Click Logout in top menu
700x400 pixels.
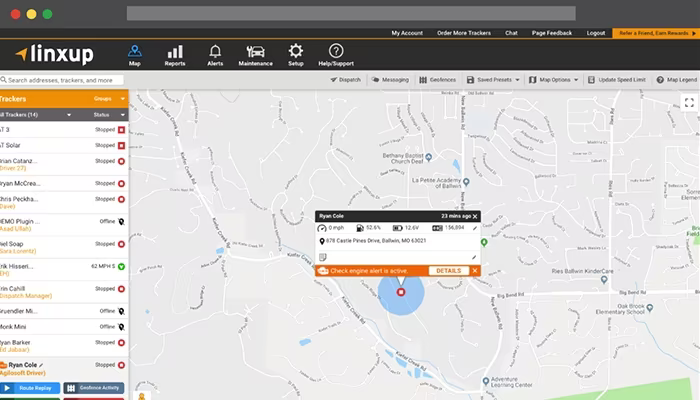tap(596, 33)
